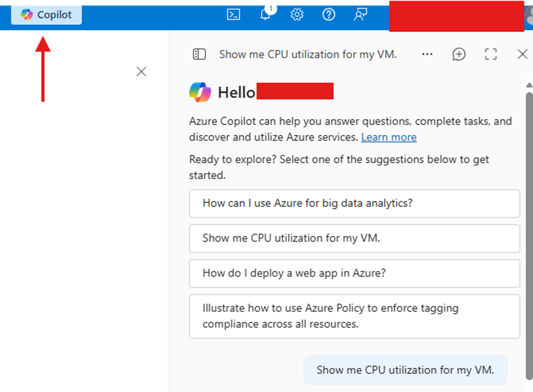This screenshot has width=533, height=392.
Task: Open the more options ellipsis menu
Action: click(x=428, y=54)
